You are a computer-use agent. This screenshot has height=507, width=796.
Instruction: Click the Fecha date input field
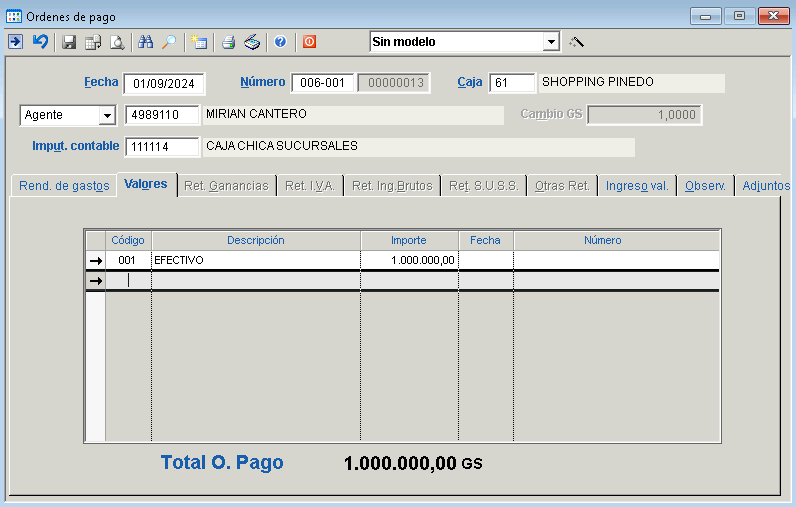pyautogui.click(x=164, y=83)
